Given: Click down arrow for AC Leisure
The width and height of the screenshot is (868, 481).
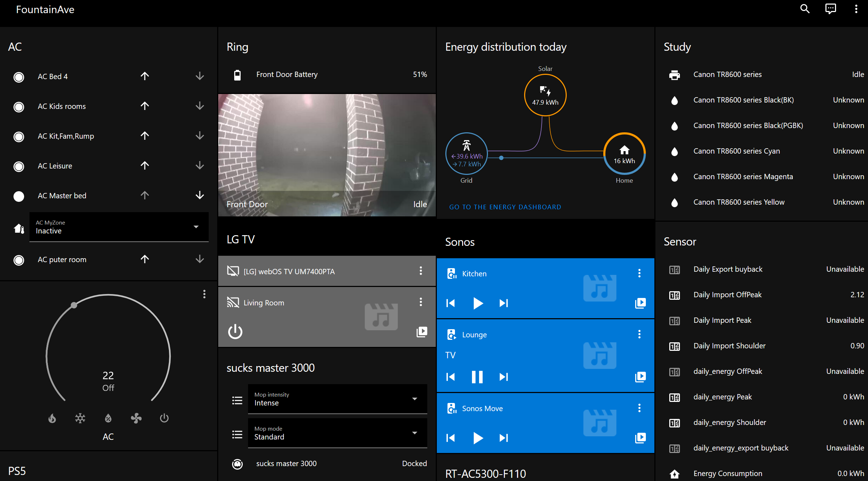Looking at the screenshot, I should [200, 165].
